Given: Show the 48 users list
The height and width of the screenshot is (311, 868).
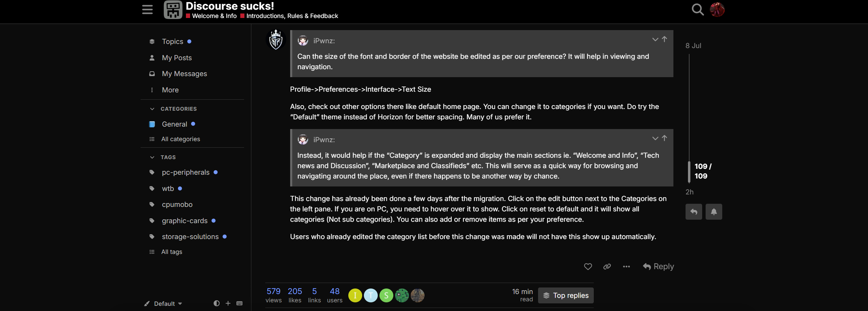Looking at the screenshot, I should coord(335,295).
